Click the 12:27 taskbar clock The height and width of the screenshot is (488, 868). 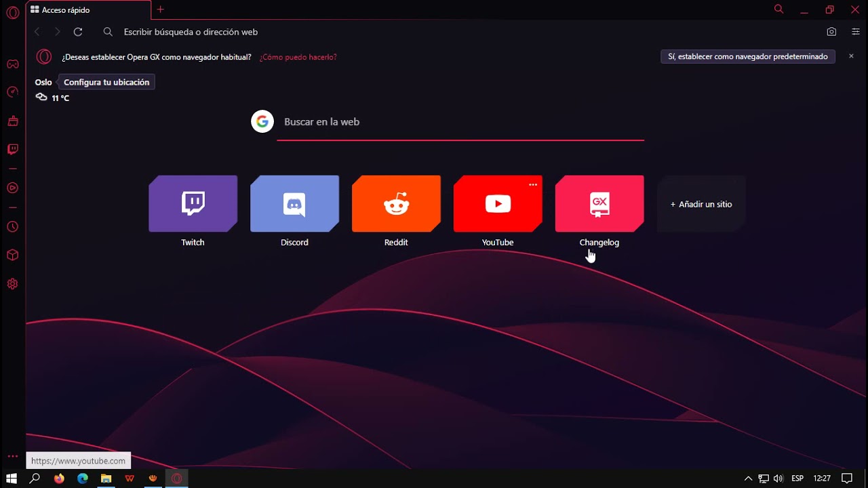(822, 479)
